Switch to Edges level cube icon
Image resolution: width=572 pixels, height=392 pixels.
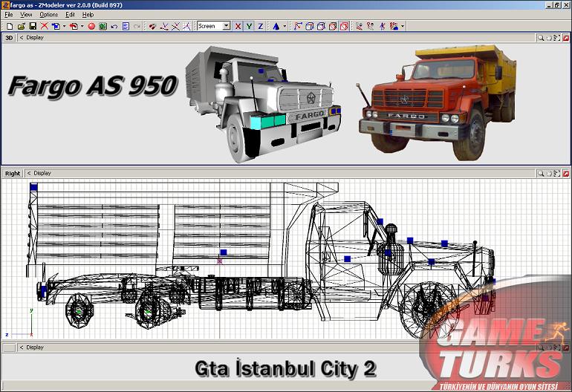click(309, 26)
